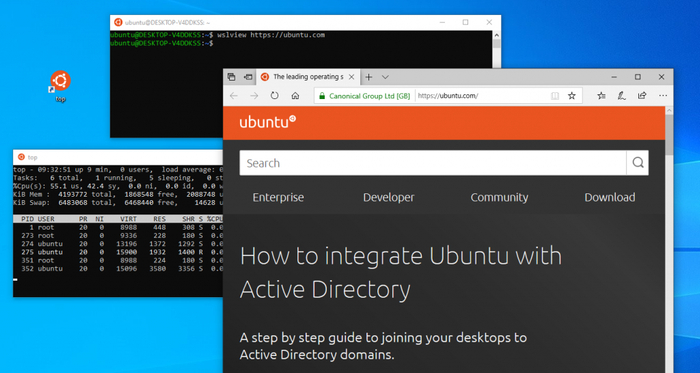Open the favorites hub in Edge
700x373 pixels.
(x=601, y=95)
